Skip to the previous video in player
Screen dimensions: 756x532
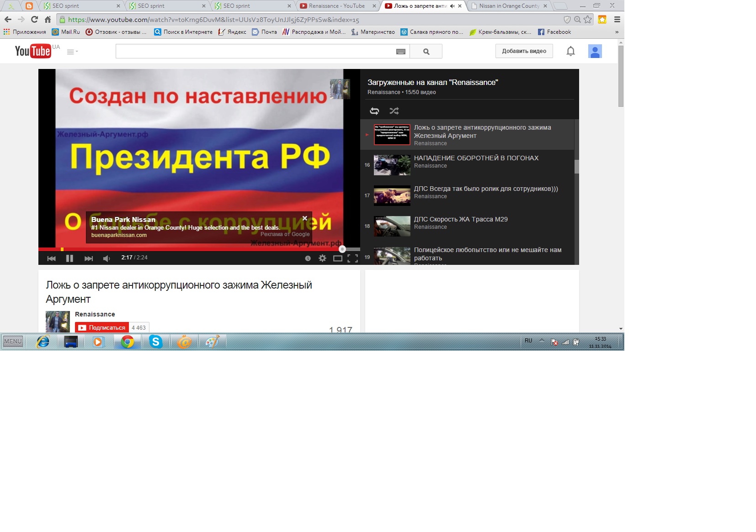click(52, 258)
